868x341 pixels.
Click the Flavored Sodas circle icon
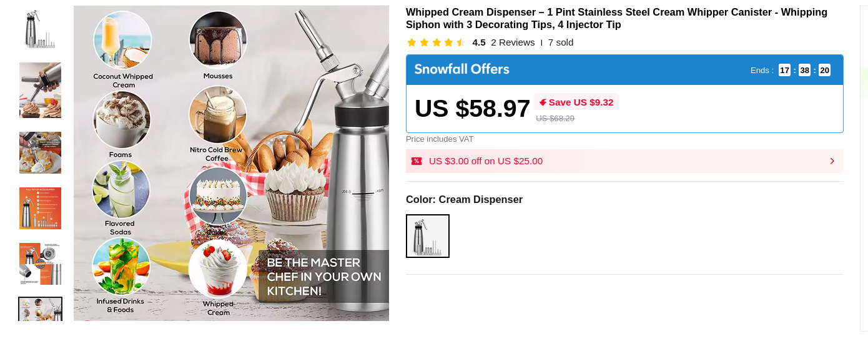coord(121,189)
